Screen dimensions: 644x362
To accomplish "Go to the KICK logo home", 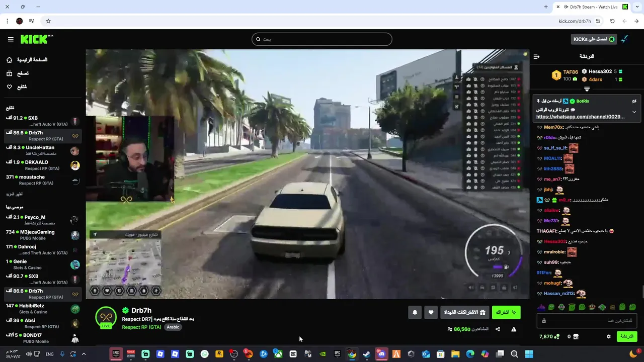I will [x=37, y=39].
